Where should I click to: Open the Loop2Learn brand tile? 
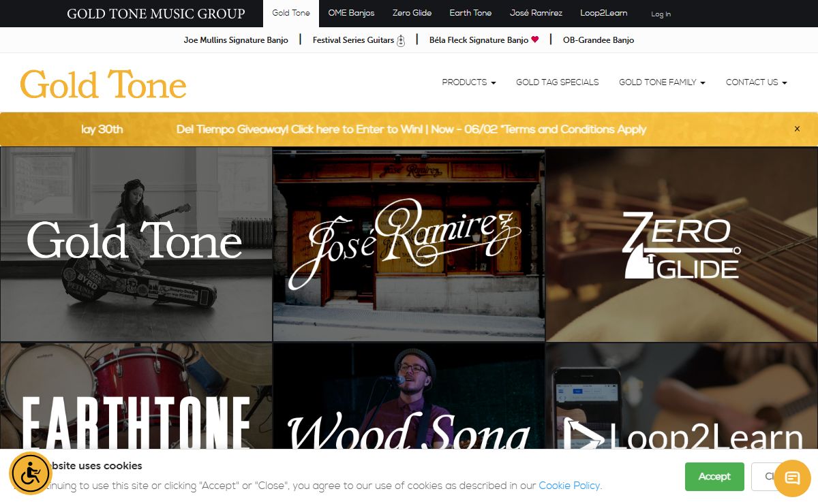pyautogui.click(x=682, y=396)
